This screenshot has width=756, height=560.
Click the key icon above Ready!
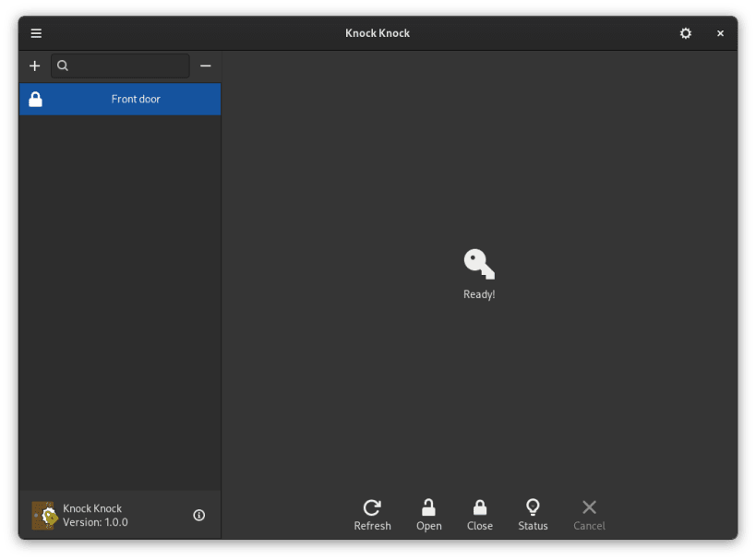click(479, 264)
